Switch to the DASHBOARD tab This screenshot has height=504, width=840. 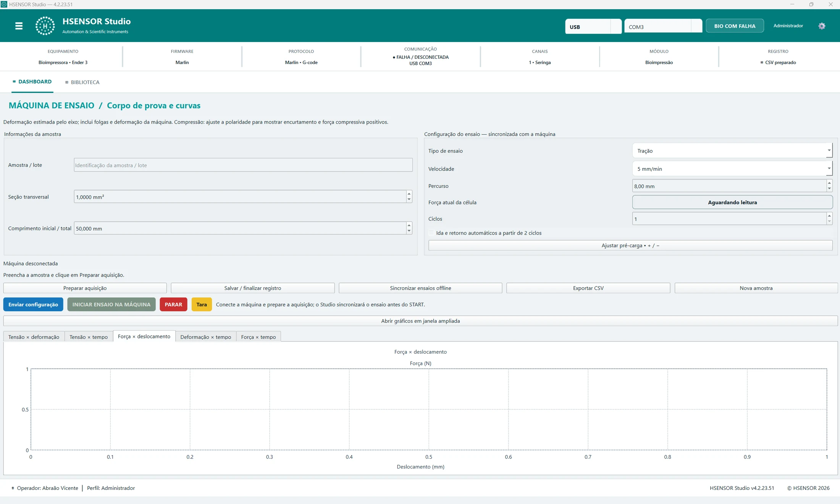[32, 82]
